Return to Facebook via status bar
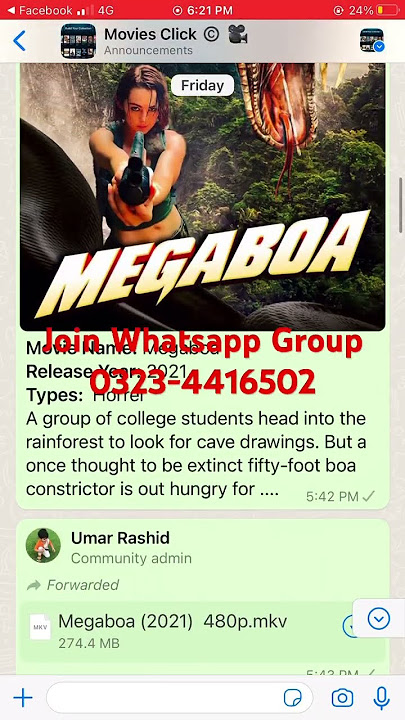Viewport: 405px width, 720px height. (x=40, y=10)
